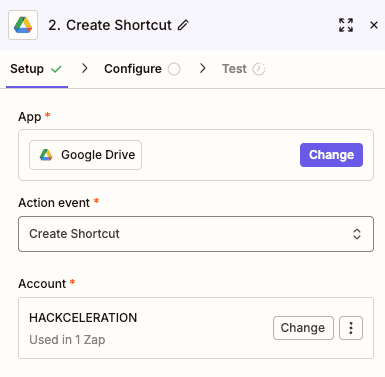
Task: Click the 'Used in 1 Zap' text
Action: point(67,340)
